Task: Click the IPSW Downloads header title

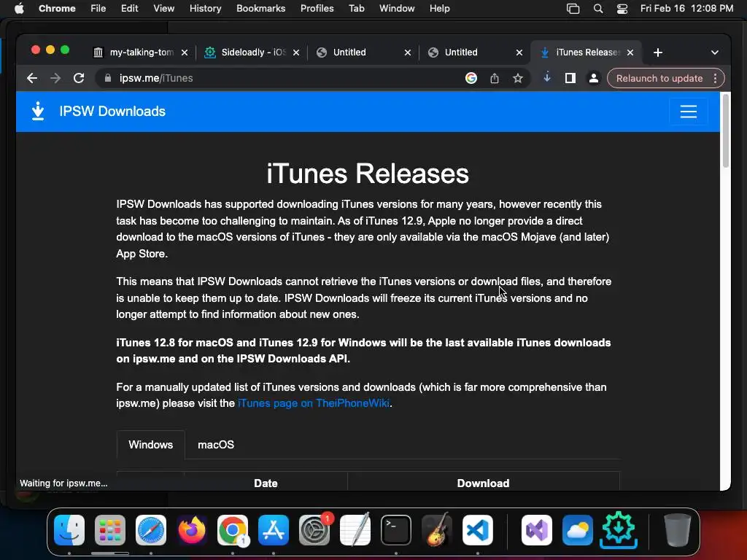Action: (x=112, y=112)
